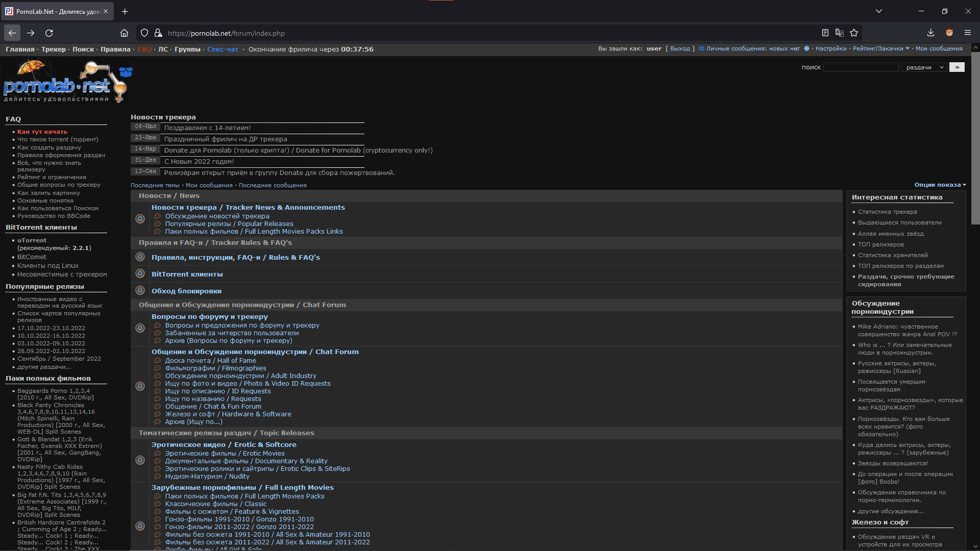
Task: Open the Трекер menu item
Action: (54, 49)
